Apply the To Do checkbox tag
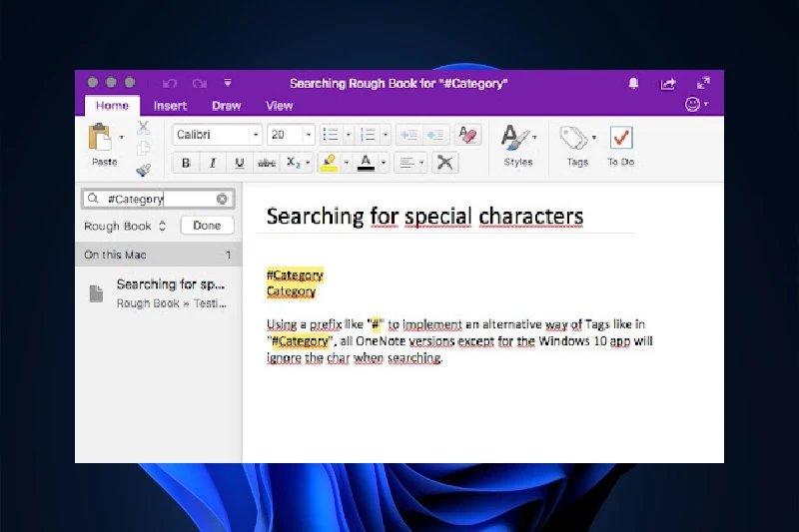Screen dimensions: 799x532 [620, 146]
